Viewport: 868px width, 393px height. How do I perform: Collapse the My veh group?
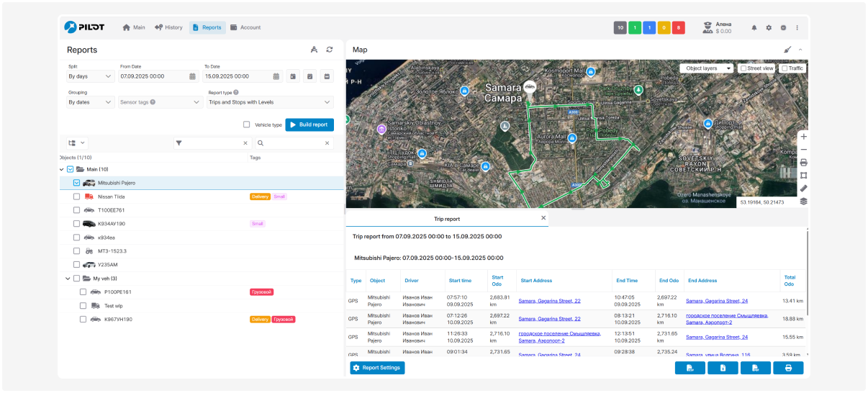[x=68, y=279]
